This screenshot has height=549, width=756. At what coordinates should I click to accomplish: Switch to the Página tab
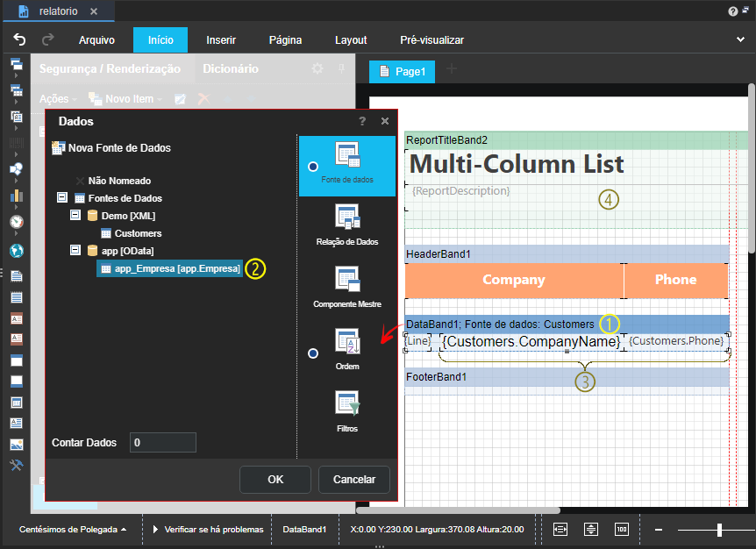(x=285, y=40)
